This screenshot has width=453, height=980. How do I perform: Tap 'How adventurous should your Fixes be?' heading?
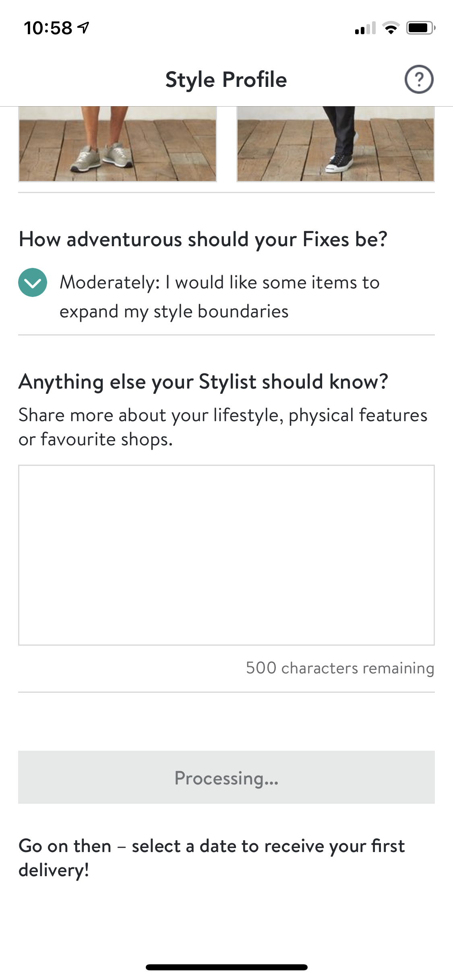click(x=203, y=239)
